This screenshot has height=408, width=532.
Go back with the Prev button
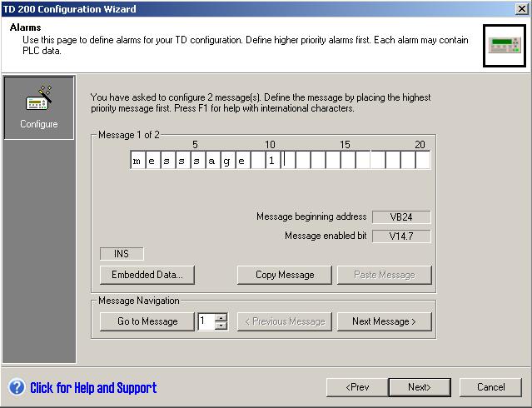[x=357, y=387]
